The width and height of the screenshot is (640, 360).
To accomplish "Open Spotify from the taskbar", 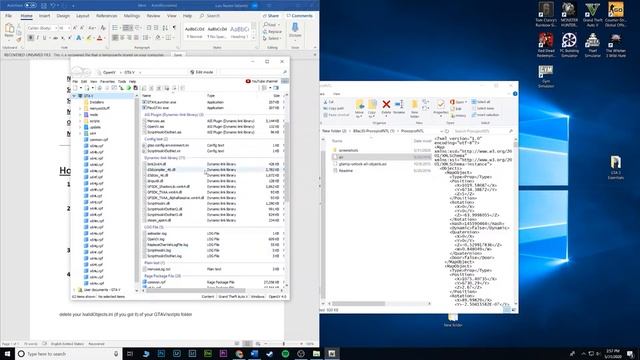I will point(285,353).
